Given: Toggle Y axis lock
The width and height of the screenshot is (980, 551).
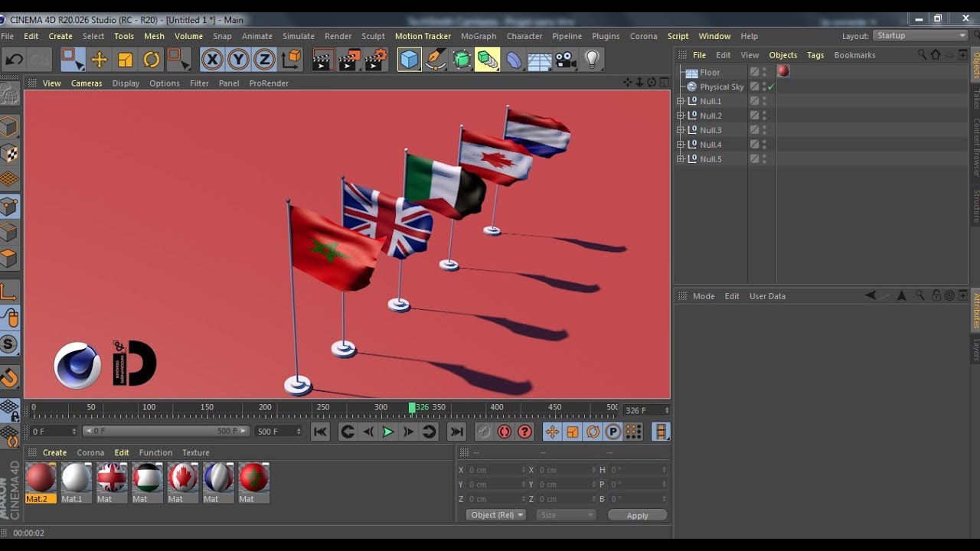Looking at the screenshot, I should tap(238, 59).
